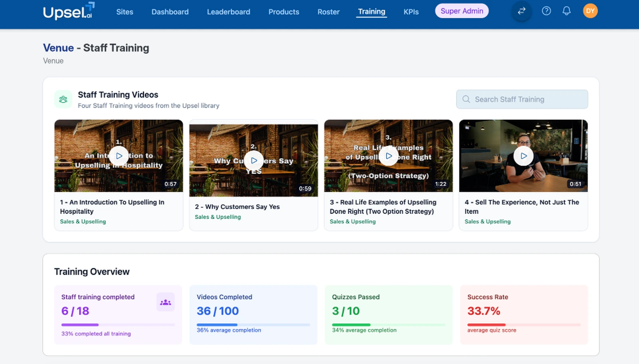The image size is (639, 364).
Task: Click the '6 / 18' staff completed value
Action: 75,311
